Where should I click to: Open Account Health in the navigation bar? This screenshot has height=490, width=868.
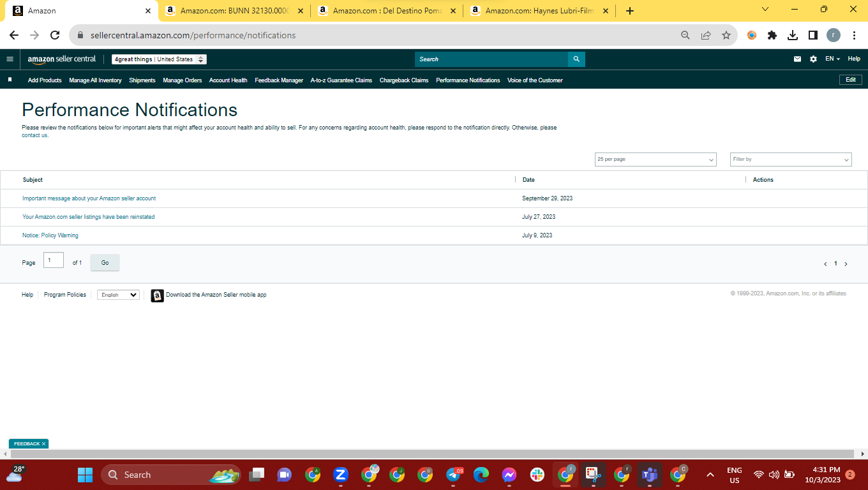(x=228, y=80)
